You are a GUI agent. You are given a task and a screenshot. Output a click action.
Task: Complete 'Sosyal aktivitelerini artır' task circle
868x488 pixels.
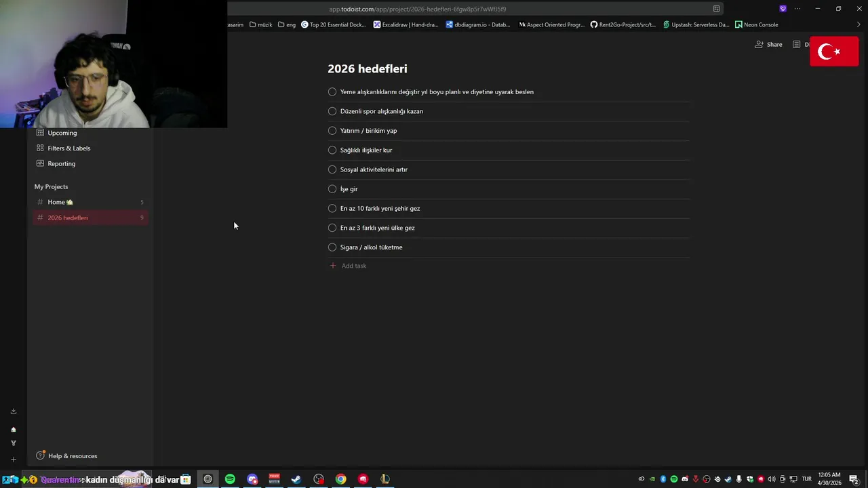(x=332, y=169)
